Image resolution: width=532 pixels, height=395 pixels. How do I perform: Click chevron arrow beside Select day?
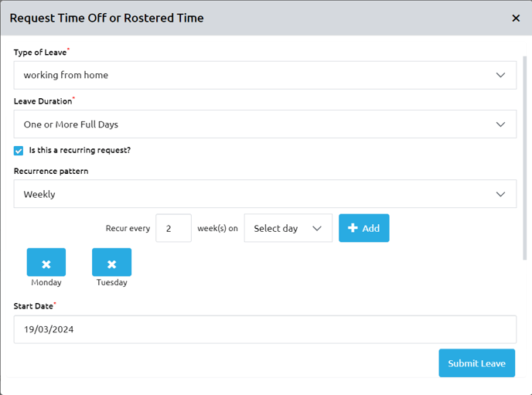pyautogui.click(x=316, y=228)
